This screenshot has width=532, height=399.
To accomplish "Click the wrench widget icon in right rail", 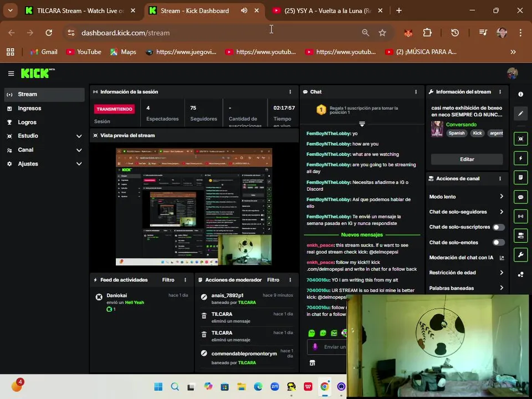I will 520,255.
